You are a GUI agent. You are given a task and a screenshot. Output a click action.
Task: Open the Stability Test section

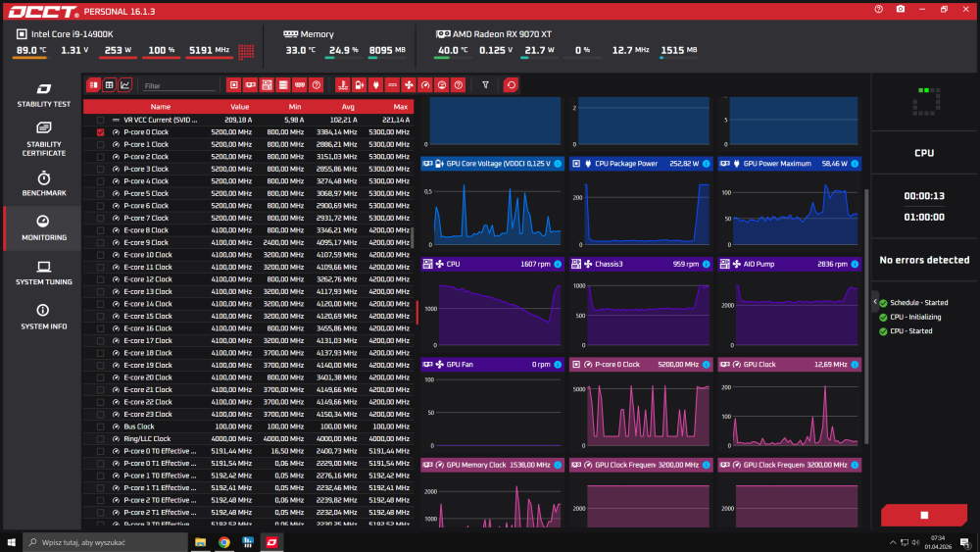(43, 94)
